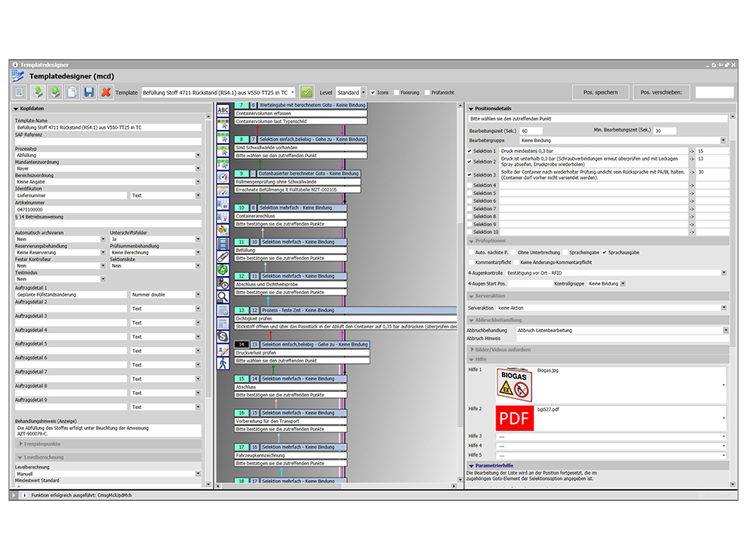Image resolution: width=747 pixels, height=560 pixels.
Task: Open the Abbruchbehandlung dropdown
Action: coord(725,331)
